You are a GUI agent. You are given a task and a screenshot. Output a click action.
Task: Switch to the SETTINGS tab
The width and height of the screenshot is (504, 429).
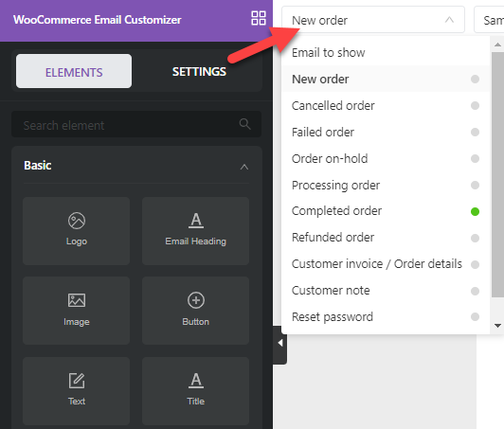click(199, 71)
